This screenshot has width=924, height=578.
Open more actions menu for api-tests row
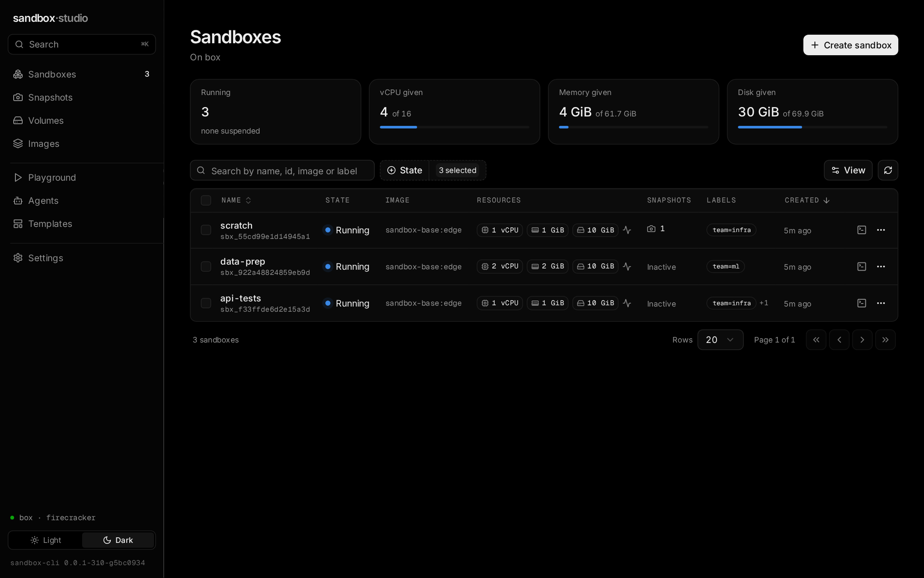(x=881, y=303)
